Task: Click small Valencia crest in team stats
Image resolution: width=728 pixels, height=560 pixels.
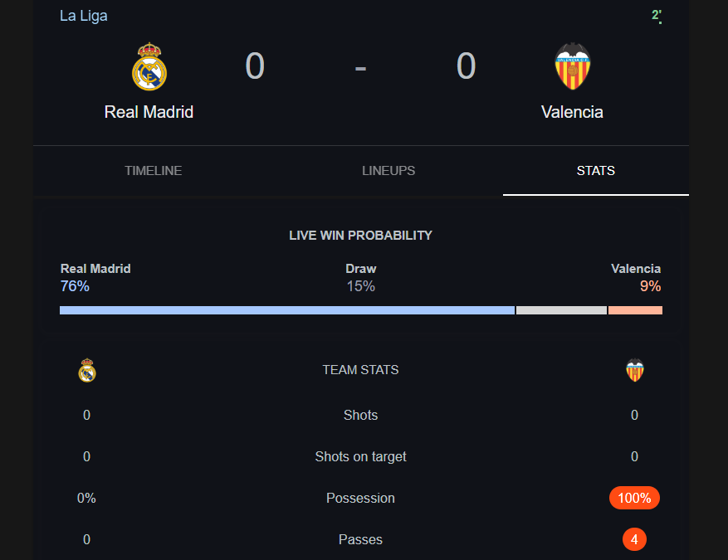Action: pos(635,370)
